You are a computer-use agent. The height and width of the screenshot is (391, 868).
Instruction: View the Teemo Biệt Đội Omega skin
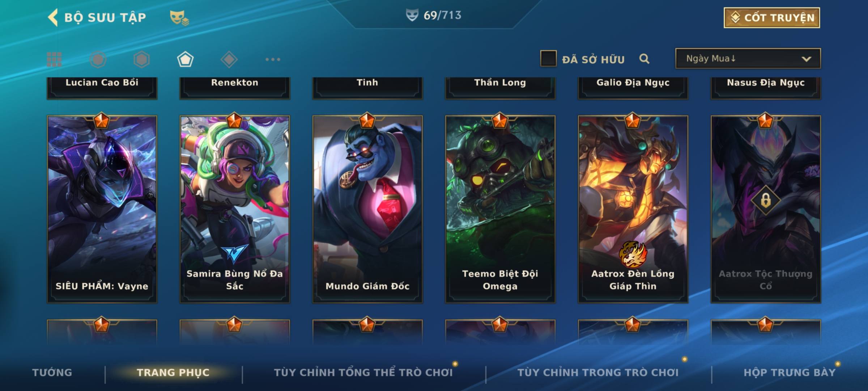coord(500,209)
